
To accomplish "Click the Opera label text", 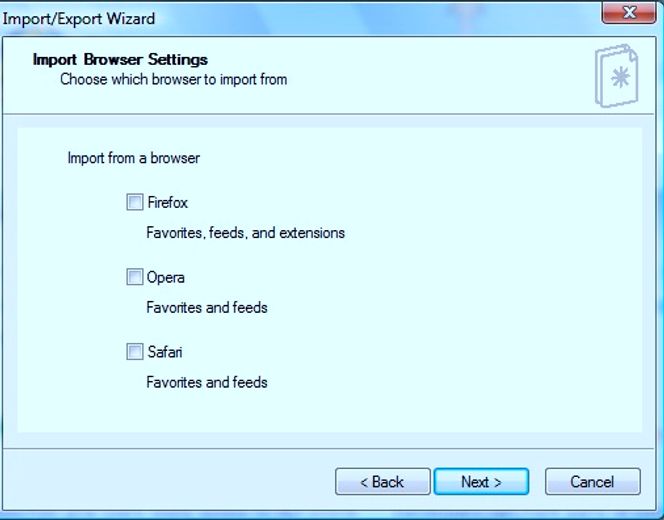I will [x=166, y=278].
